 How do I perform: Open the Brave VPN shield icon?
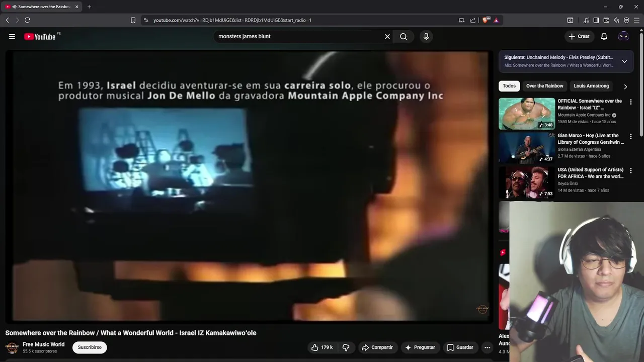pyautogui.click(x=626, y=20)
